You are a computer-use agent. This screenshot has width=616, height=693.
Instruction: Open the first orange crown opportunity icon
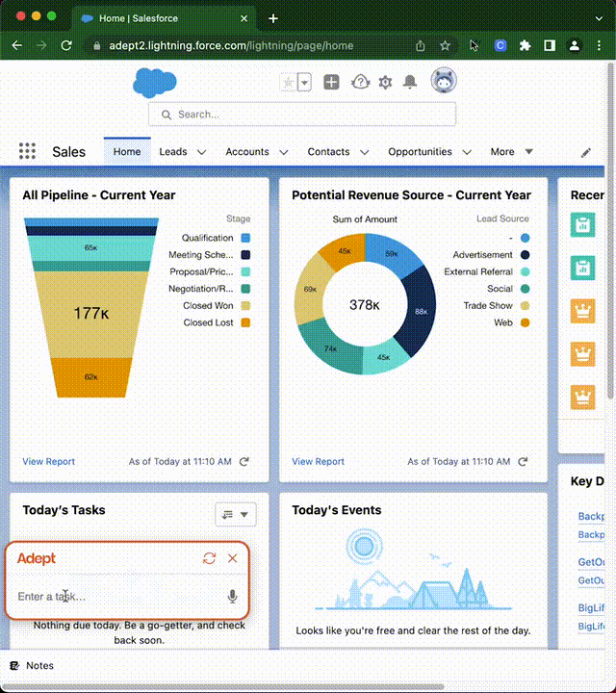[x=582, y=311]
